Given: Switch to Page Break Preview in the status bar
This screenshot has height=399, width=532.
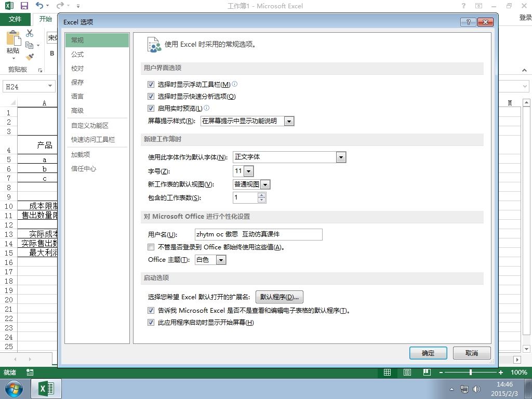Looking at the screenshot, I should (x=427, y=373).
